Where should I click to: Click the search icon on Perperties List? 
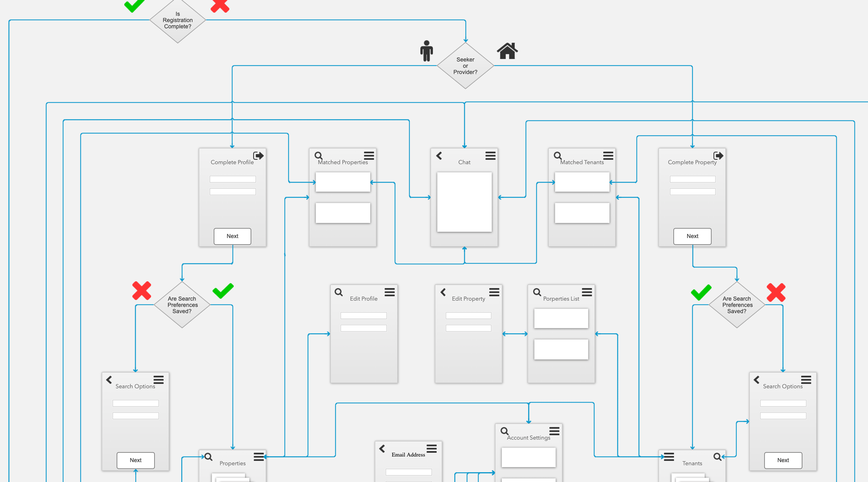click(537, 292)
